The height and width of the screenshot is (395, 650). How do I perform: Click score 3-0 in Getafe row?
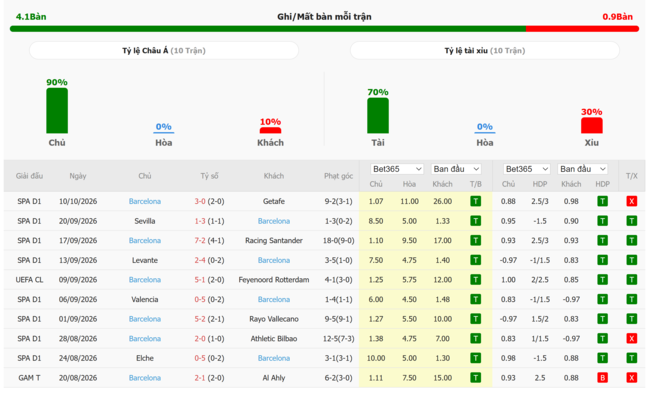coord(200,201)
